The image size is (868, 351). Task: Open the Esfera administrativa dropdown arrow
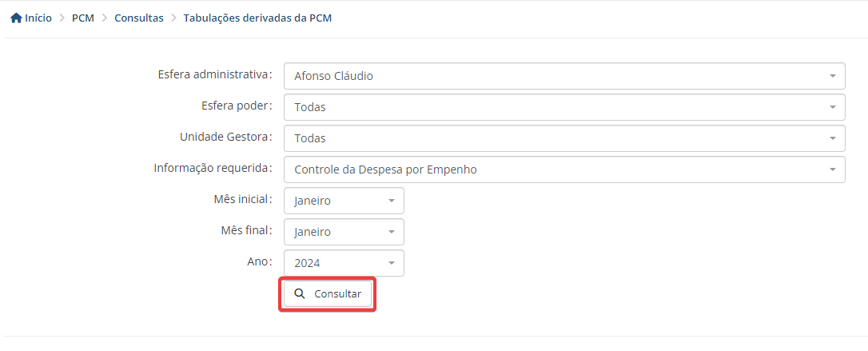coord(833,76)
